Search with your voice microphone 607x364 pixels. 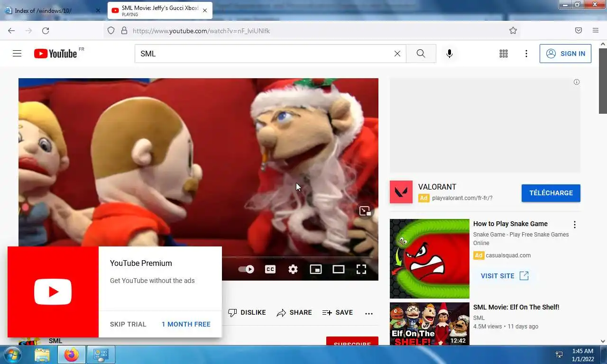click(x=450, y=54)
